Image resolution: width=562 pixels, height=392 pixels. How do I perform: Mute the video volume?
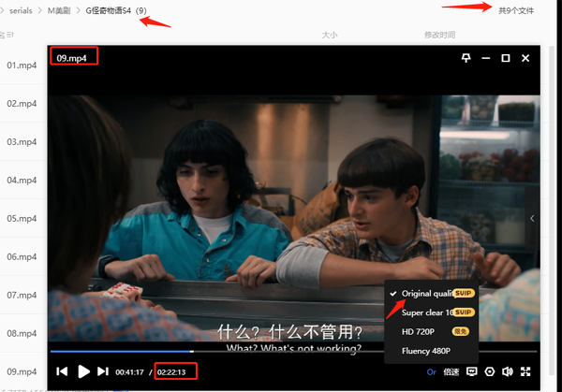508,371
